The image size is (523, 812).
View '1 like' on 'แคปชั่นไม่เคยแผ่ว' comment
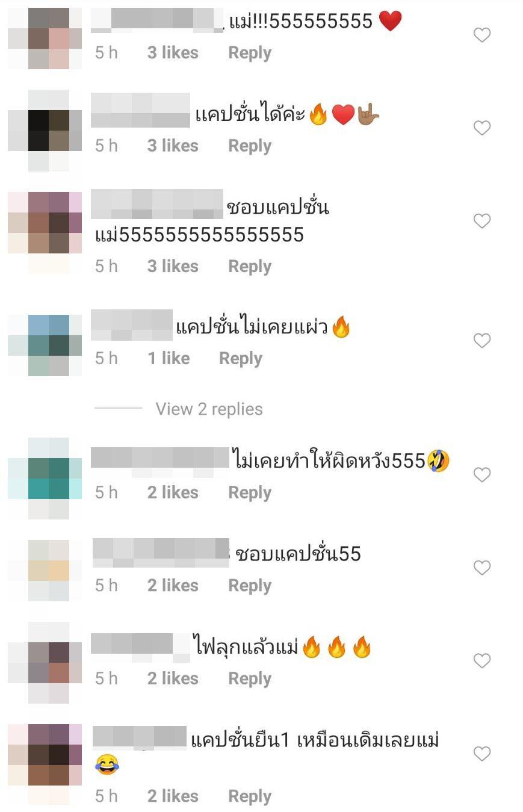pyautogui.click(x=169, y=359)
